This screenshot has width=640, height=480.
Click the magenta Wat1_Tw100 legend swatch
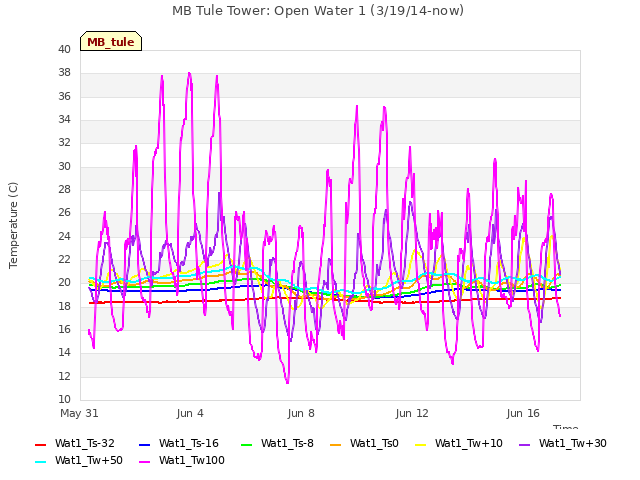point(144,462)
